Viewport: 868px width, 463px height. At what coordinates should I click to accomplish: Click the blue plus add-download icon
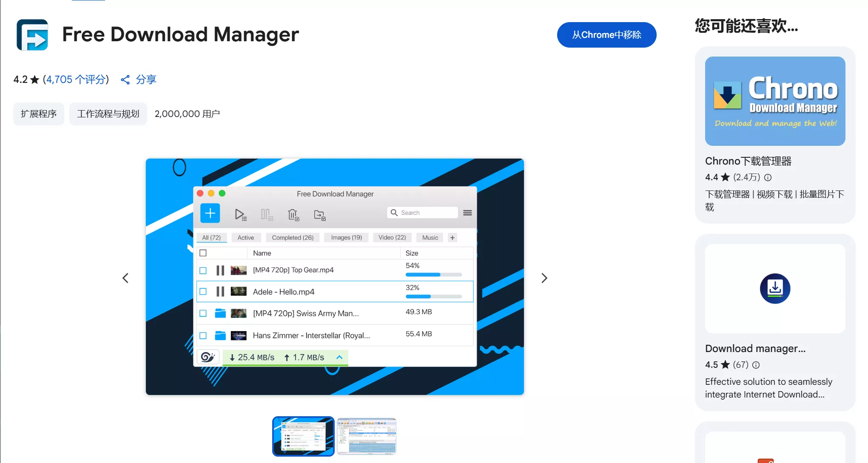click(210, 213)
